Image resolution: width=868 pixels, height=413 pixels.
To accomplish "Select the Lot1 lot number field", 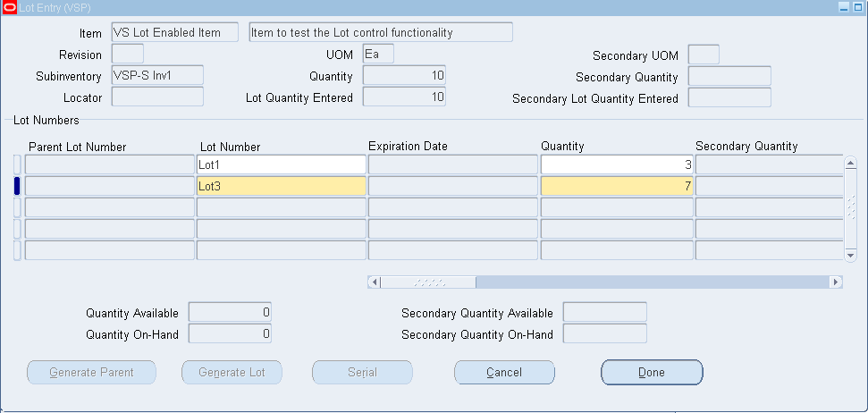I will 282,164.
